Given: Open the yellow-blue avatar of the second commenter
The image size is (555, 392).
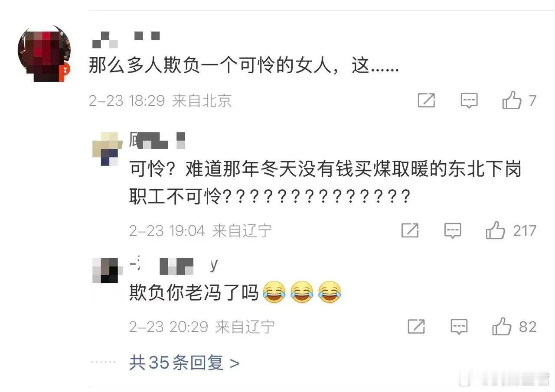Looking at the screenshot, I should tap(105, 149).
